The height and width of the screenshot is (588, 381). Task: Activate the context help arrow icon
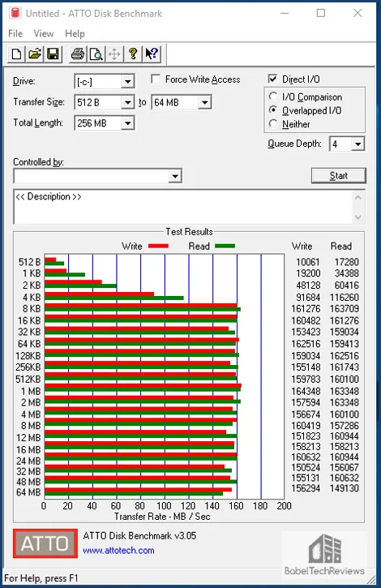(x=152, y=54)
